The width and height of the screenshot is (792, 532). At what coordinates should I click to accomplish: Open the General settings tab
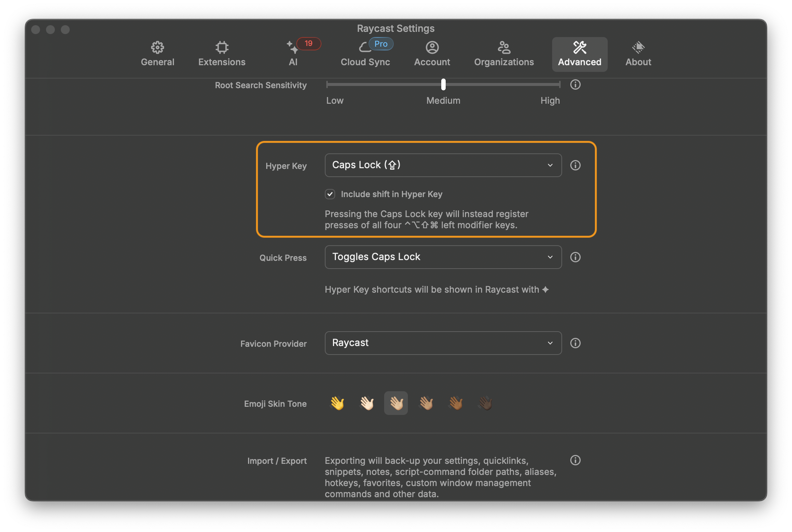(157, 54)
